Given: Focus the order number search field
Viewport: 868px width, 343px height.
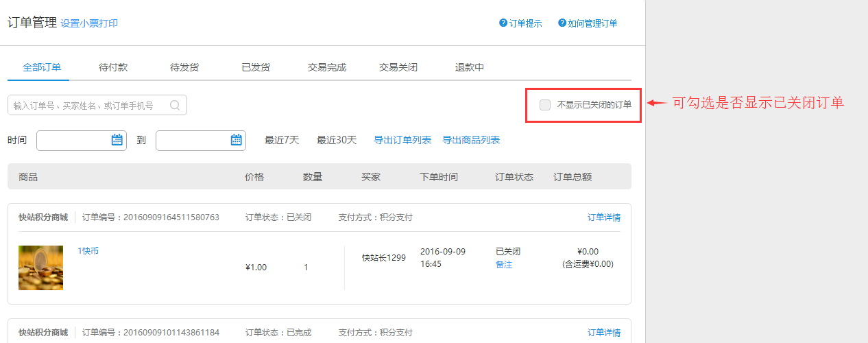Looking at the screenshot, I should (89, 105).
